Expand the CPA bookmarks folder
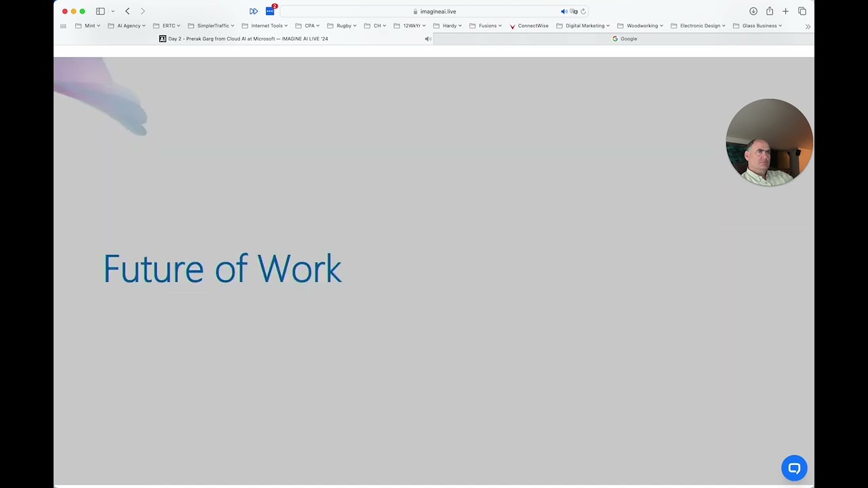The image size is (868, 488). click(x=307, y=26)
